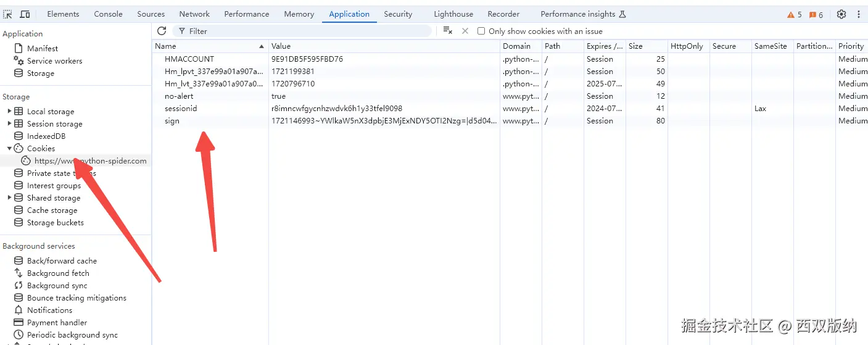This screenshot has width=868, height=345.
Task: Click the Priority column header
Action: point(851,46)
